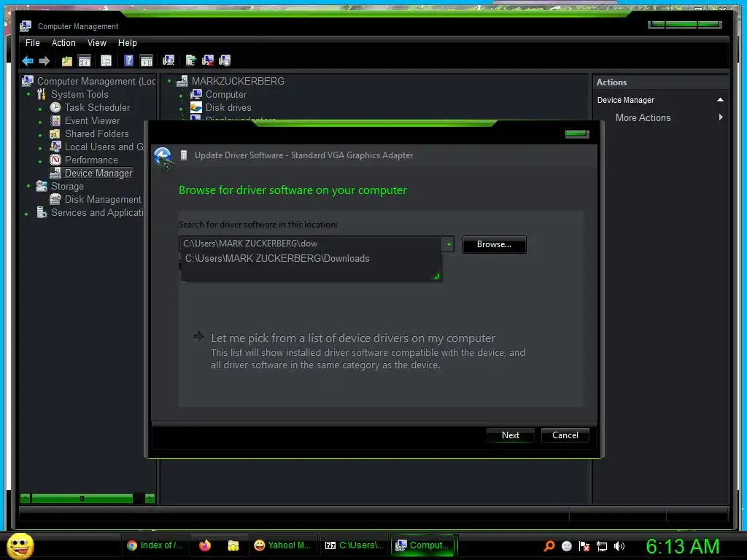Click the blue Help question mark icon
This screenshot has width=747, height=560.
[128, 61]
